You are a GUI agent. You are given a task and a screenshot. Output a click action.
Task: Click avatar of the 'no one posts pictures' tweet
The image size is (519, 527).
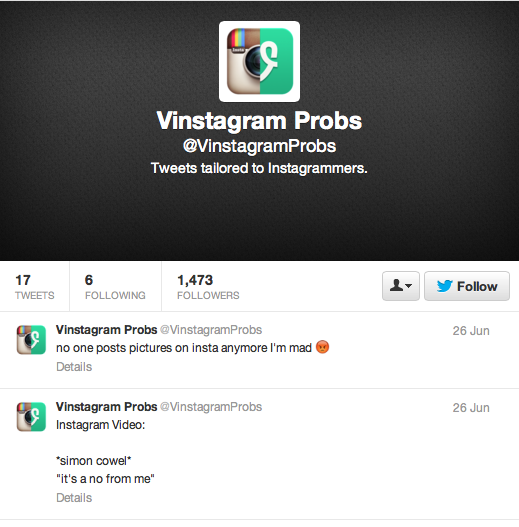31,339
